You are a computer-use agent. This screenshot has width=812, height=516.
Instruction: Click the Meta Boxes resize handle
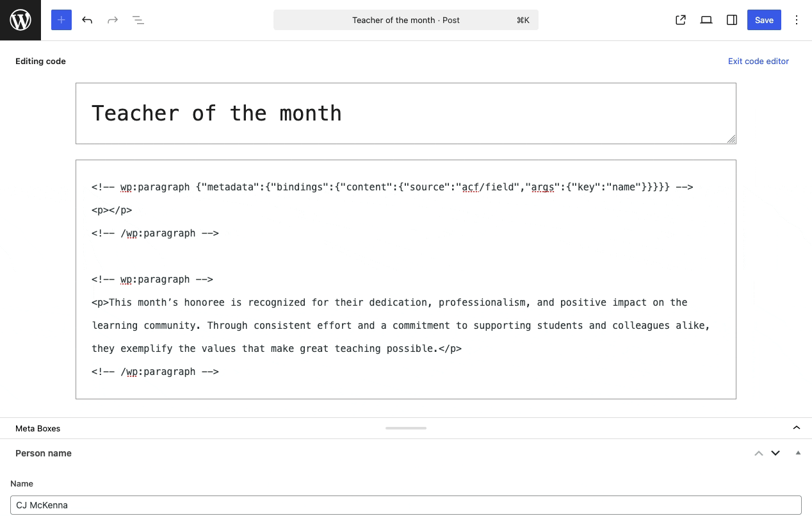[406, 428]
